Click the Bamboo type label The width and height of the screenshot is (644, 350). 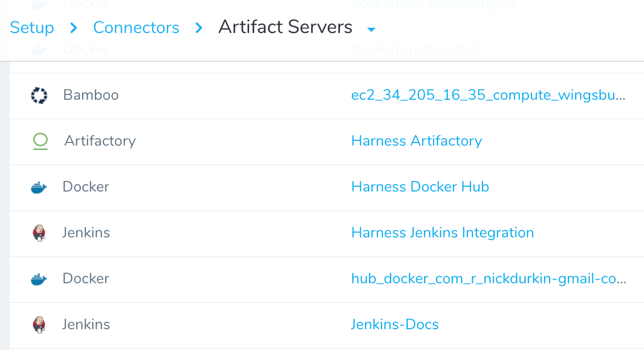[91, 95]
